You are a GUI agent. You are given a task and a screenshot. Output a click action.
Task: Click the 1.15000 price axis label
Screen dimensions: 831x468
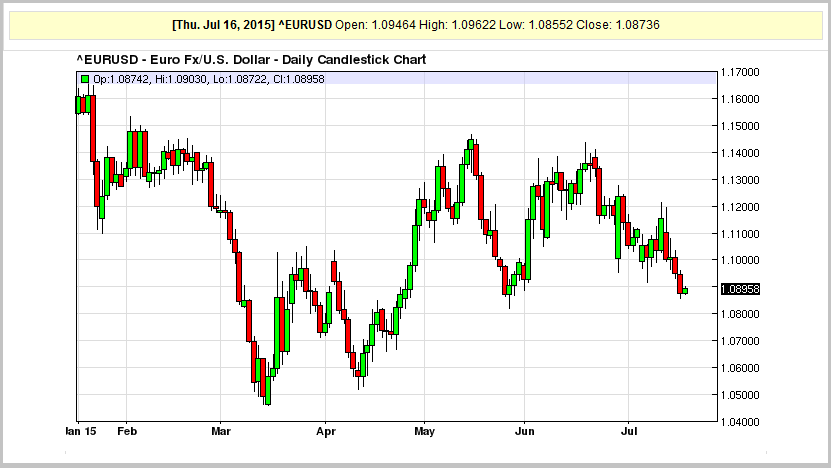tap(740, 126)
